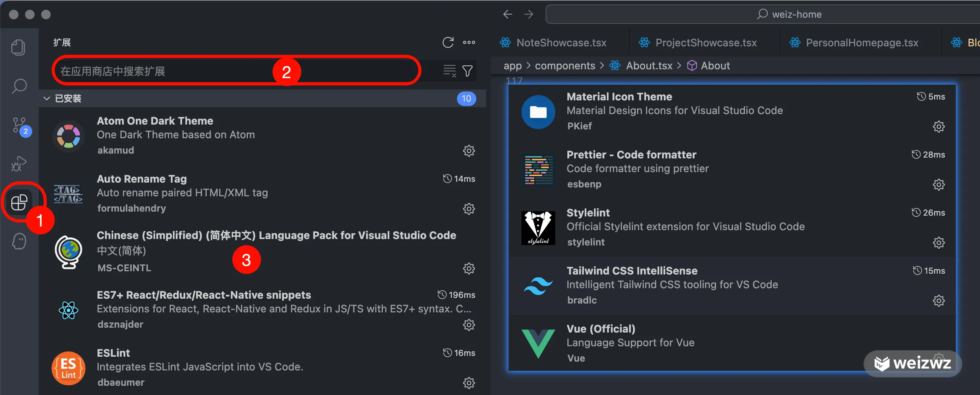The image size is (980, 395).
Task: Click the marketplace extension search field
Action: (x=161, y=71)
